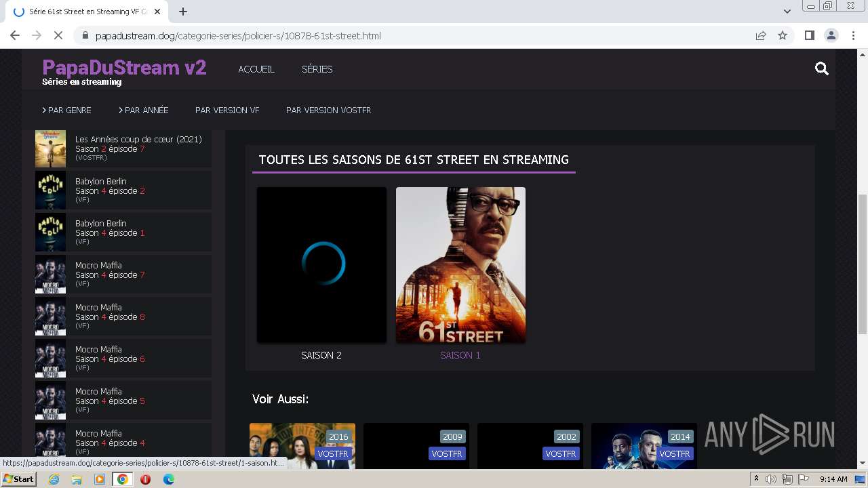This screenshot has width=868, height=488.
Task: Open Mocro Maffia Saison 4 épisode 7
Action: pos(123,274)
